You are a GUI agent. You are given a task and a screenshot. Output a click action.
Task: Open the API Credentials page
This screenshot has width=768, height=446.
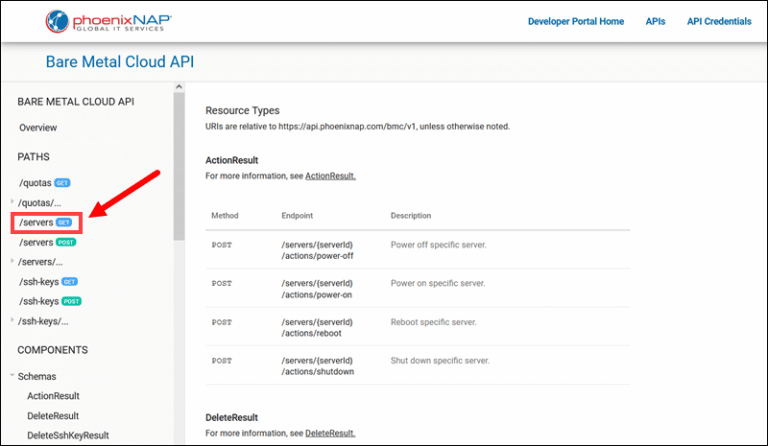718,21
